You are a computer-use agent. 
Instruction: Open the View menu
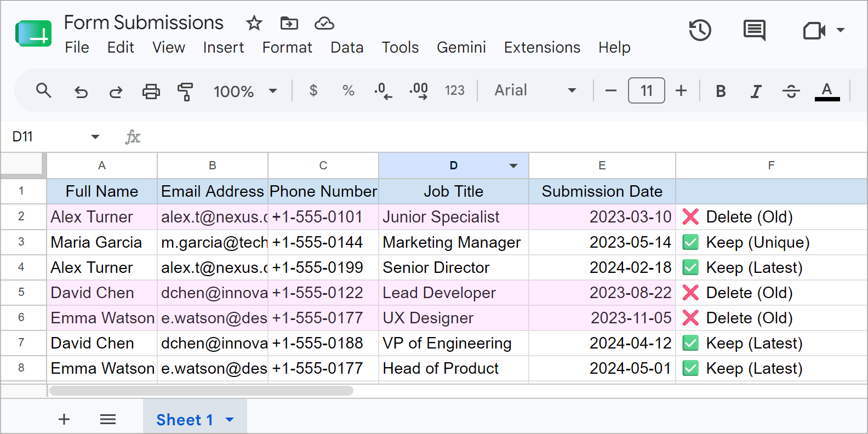(169, 48)
